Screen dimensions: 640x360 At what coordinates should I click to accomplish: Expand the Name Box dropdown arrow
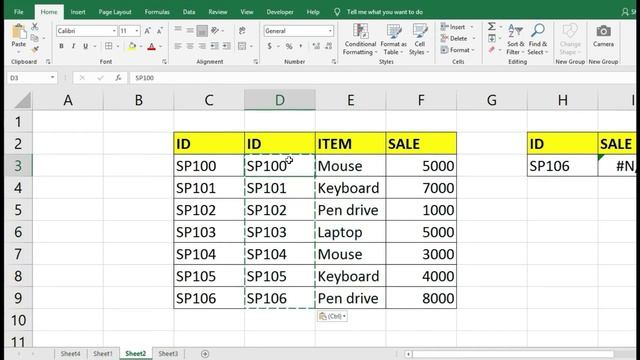coord(52,78)
